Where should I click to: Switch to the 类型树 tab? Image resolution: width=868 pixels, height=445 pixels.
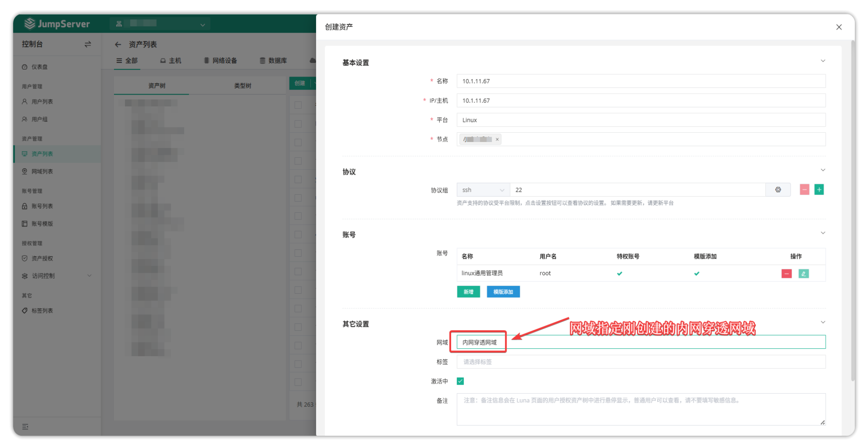click(x=242, y=86)
